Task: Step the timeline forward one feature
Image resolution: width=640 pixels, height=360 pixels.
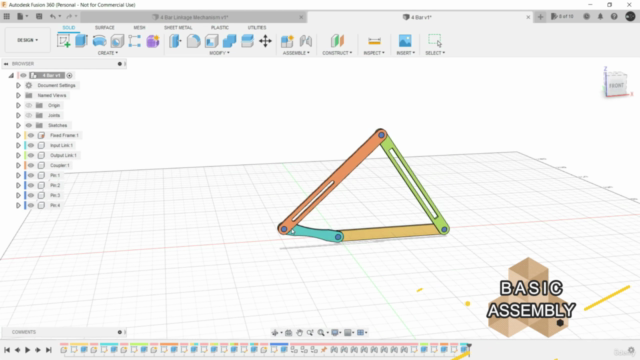Action: tap(38, 350)
